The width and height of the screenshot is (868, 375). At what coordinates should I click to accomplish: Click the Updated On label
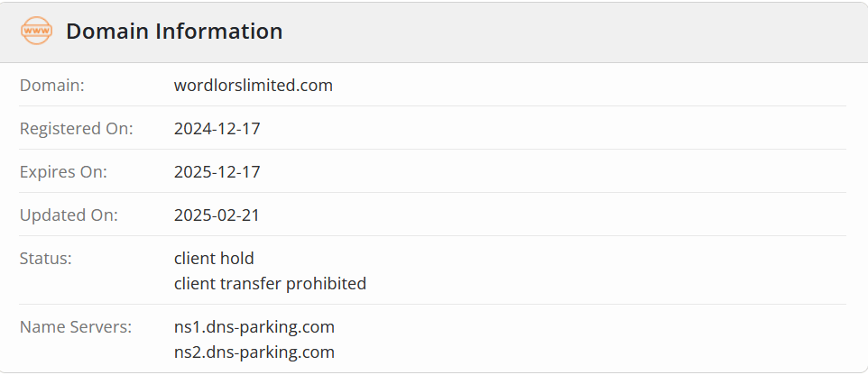tap(69, 215)
